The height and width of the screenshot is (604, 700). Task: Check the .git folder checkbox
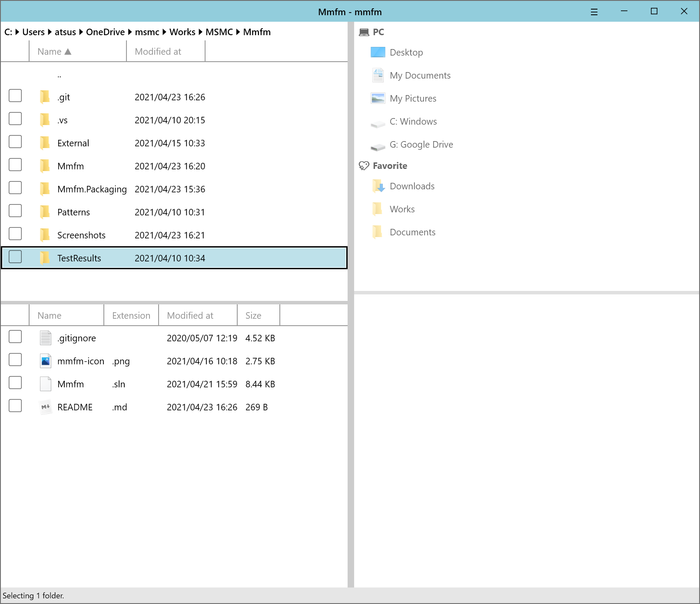click(15, 96)
